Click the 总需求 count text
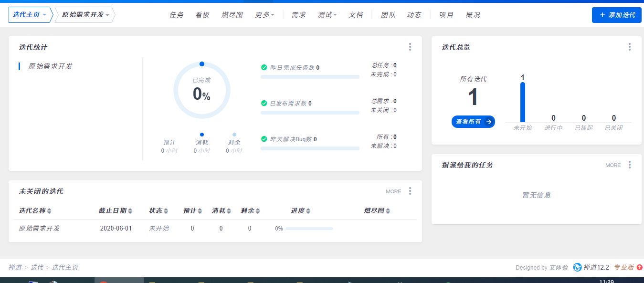This screenshot has height=283, width=644. [384, 101]
